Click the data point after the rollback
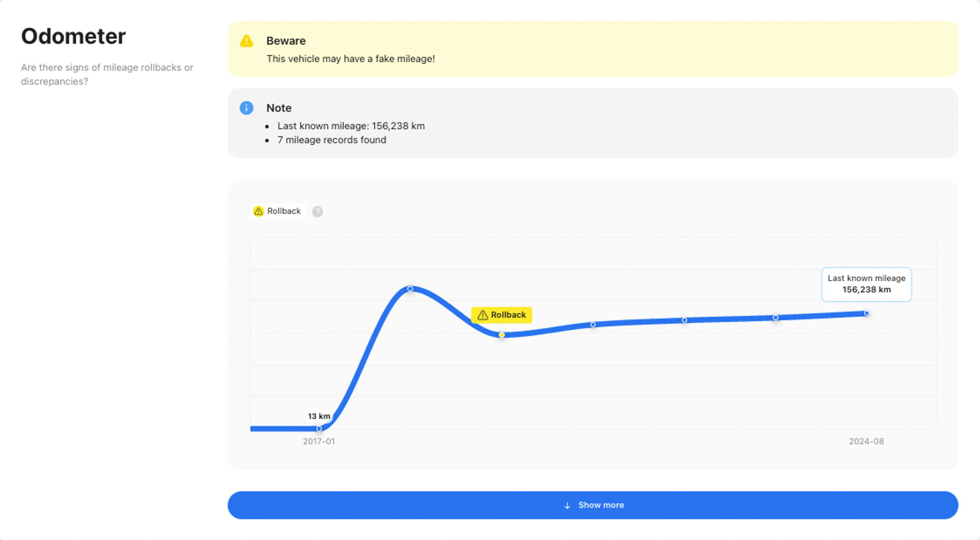The height and width of the screenshot is (540, 980). pyautogui.click(x=593, y=325)
